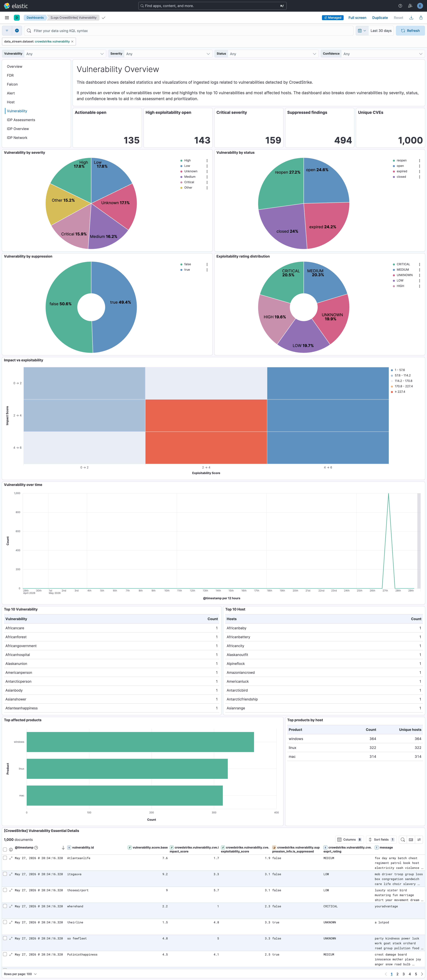Screen dimensions: 427x980
Task: Open the Columns 8 selector
Action: 349,840
